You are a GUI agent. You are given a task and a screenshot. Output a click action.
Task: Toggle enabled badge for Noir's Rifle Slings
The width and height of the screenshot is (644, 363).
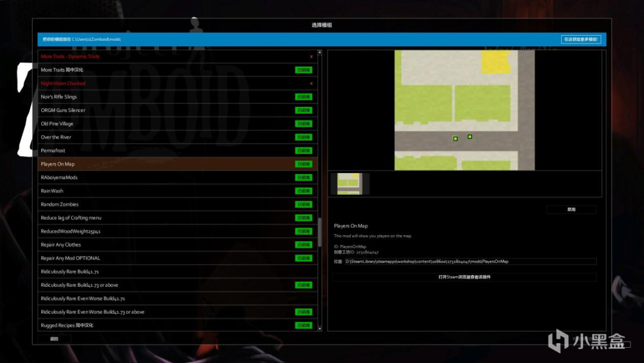coord(303,97)
